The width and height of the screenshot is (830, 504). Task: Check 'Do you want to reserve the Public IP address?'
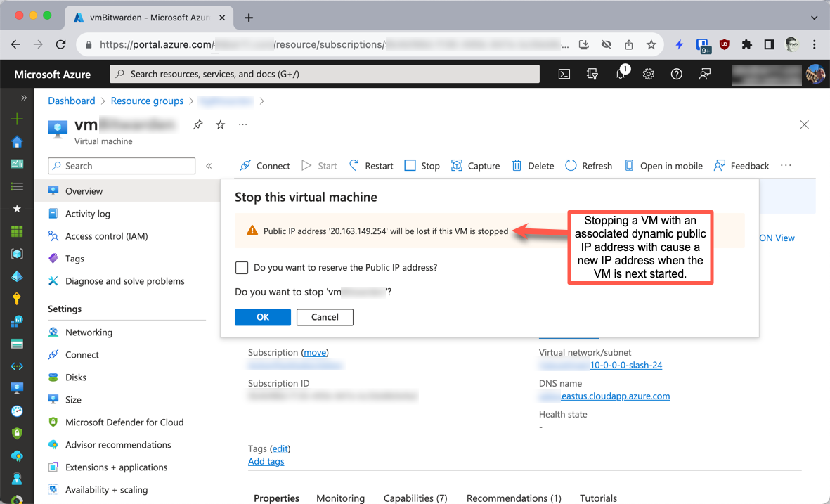click(242, 268)
